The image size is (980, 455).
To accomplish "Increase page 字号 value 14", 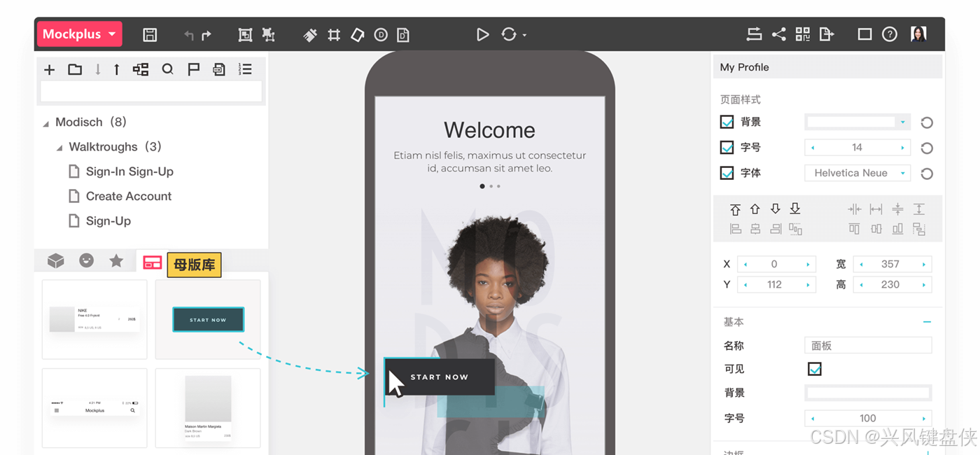I will [903, 148].
